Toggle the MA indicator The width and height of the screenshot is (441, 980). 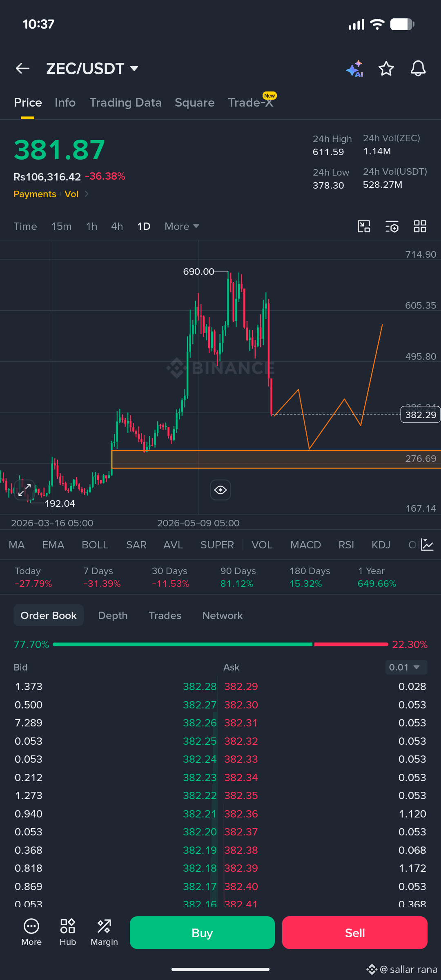coord(17,545)
